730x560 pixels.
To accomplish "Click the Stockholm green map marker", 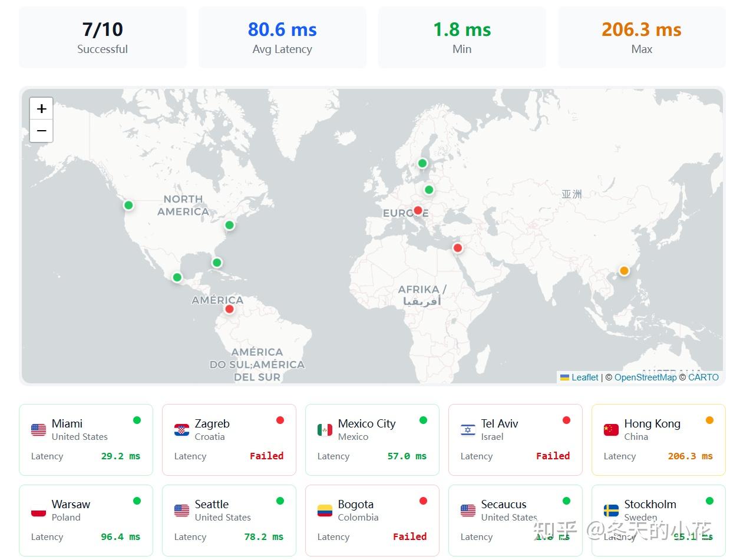I will 422,163.
